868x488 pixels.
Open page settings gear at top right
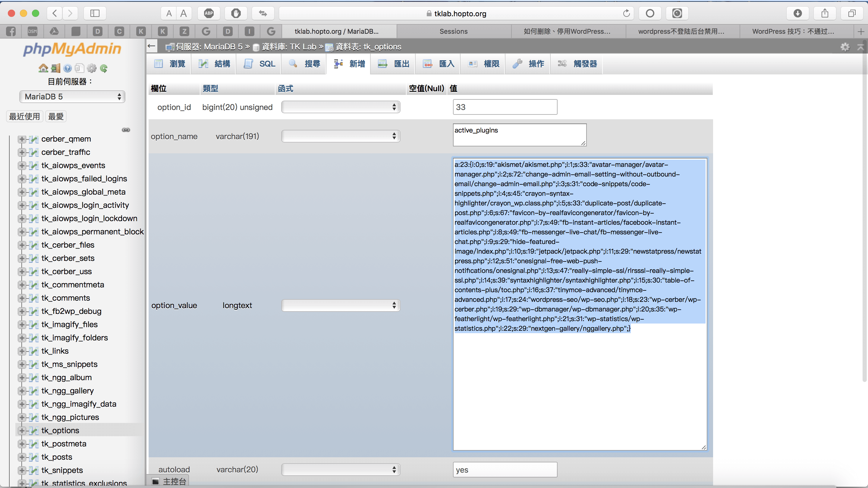[845, 47]
